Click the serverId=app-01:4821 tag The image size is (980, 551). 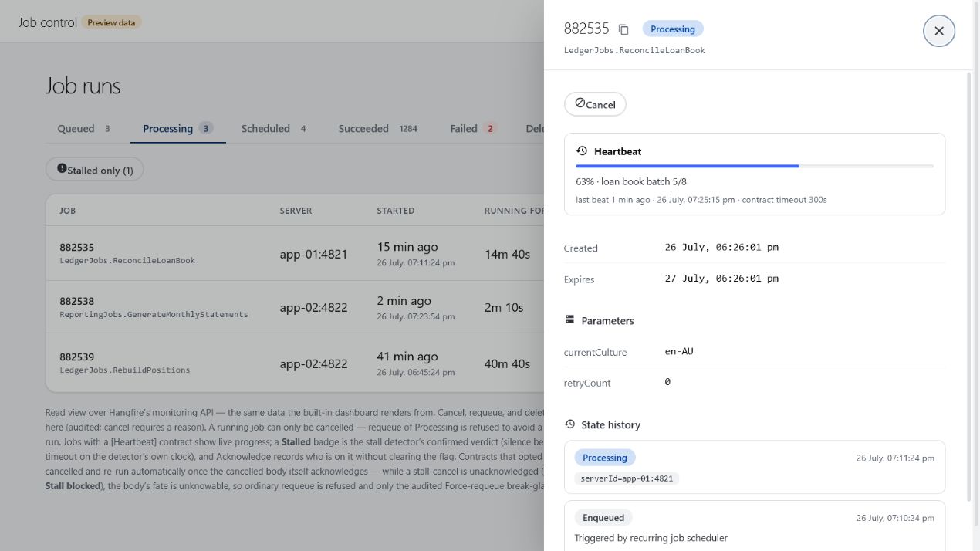(x=627, y=478)
